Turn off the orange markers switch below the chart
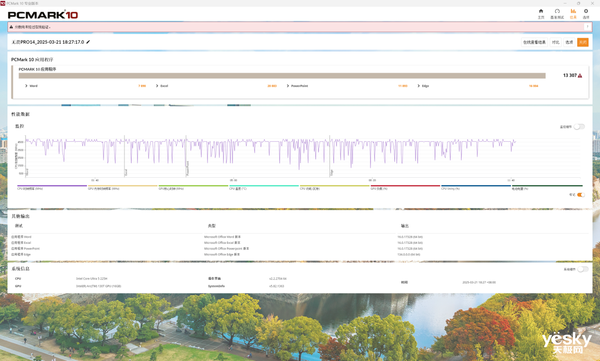The height and width of the screenshot is (361, 600). pos(580,195)
